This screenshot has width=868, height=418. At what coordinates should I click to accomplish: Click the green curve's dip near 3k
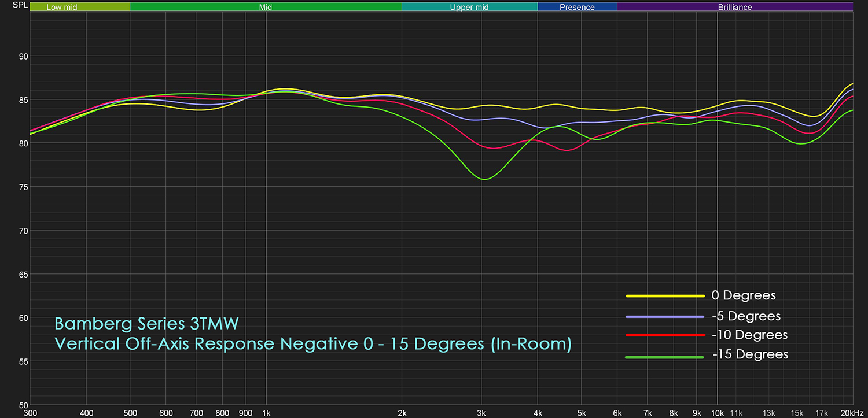[x=484, y=179]
